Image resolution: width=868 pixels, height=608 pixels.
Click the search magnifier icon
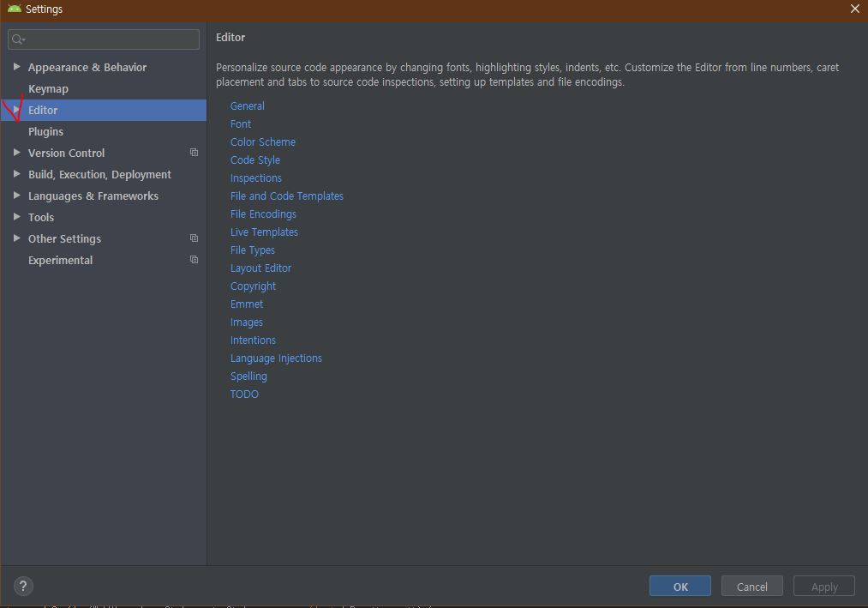[18, 39]
